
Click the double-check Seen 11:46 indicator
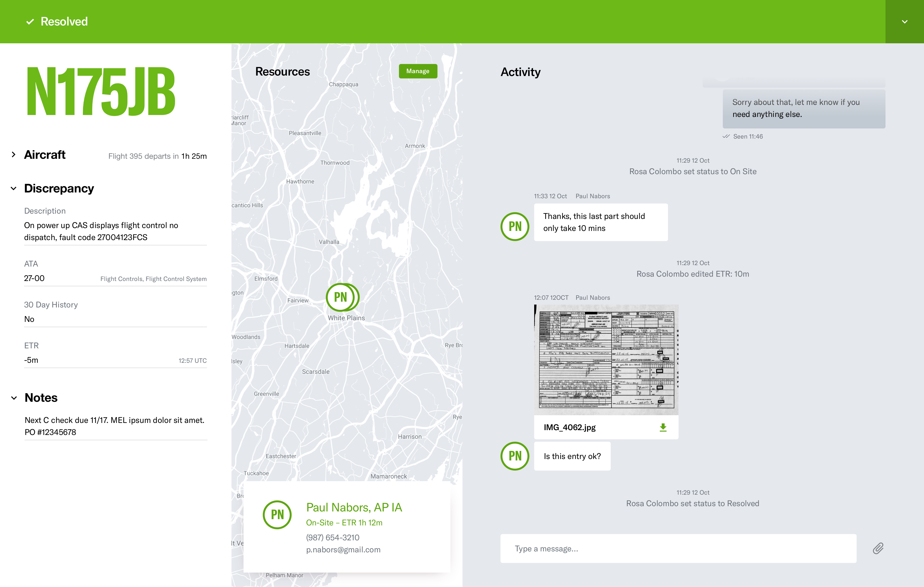pos(726,137)
